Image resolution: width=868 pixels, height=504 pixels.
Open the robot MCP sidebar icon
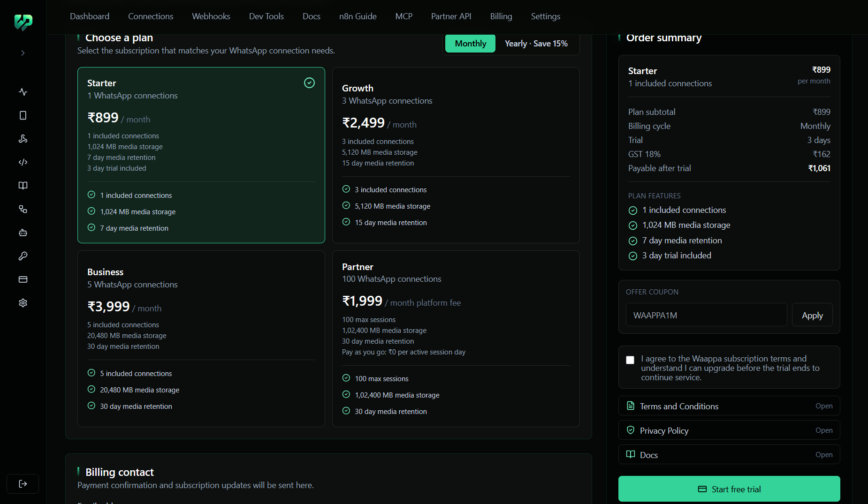coord(23,233)
